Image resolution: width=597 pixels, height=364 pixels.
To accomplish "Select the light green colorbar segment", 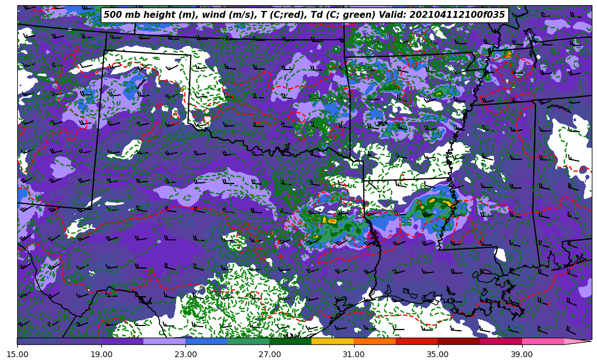I will (249, 341).
